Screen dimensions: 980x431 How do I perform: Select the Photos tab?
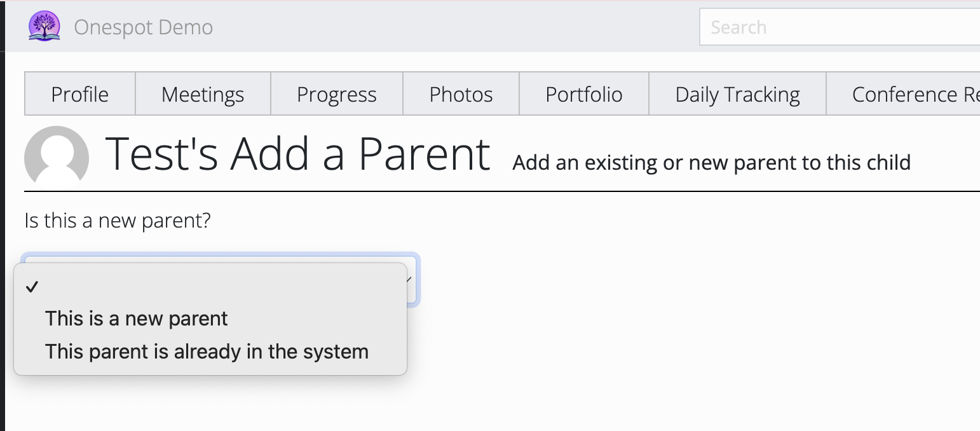point(461,94)
